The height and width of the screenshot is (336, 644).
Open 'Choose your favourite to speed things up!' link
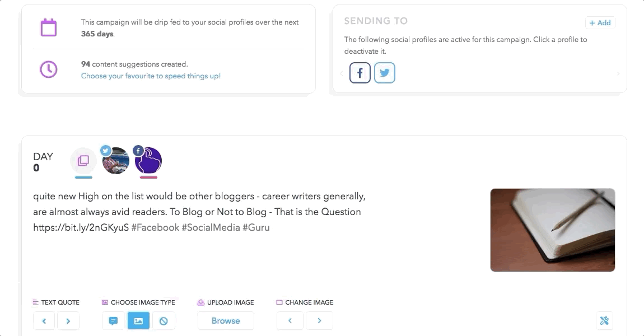pos(151,76)
